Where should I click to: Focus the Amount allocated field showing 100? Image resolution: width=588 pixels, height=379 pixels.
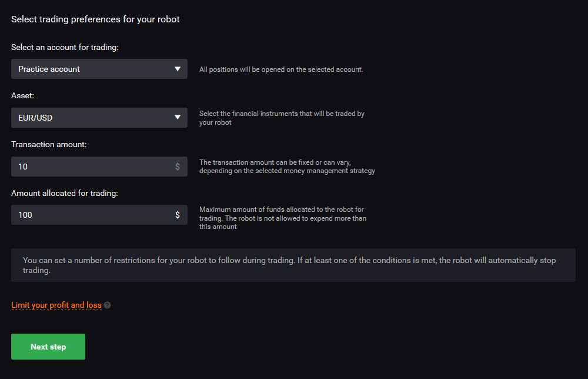click(99, 215)
